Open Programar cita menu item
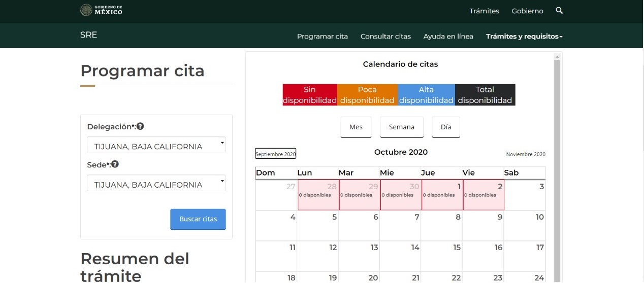This screenshot has width=644, height=283. coord(323,37)
